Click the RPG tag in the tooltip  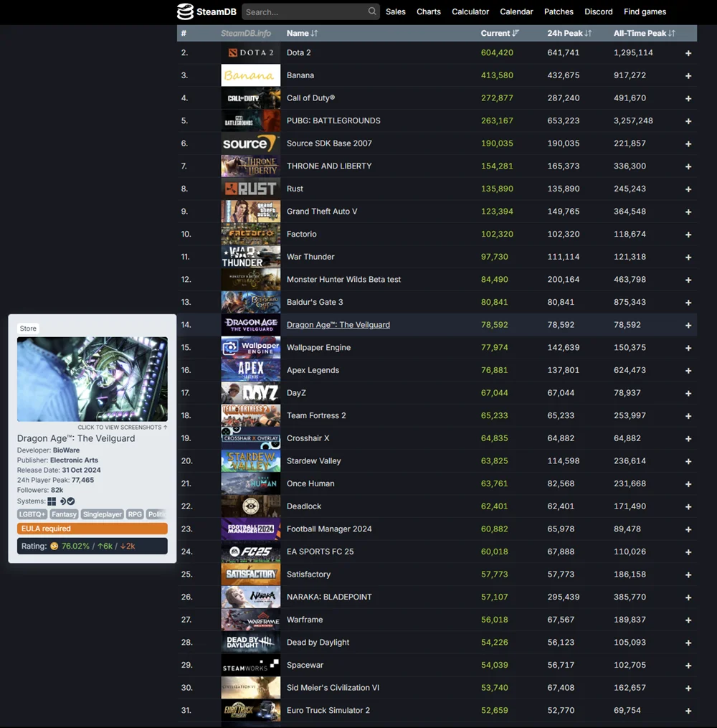click(135, 514)
